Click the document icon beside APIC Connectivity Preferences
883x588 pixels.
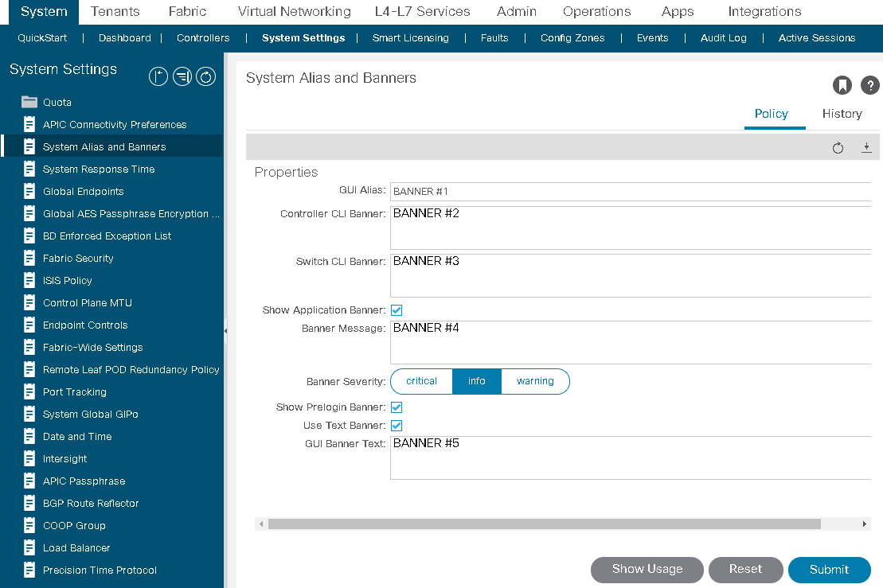click(x=29, y=124)
